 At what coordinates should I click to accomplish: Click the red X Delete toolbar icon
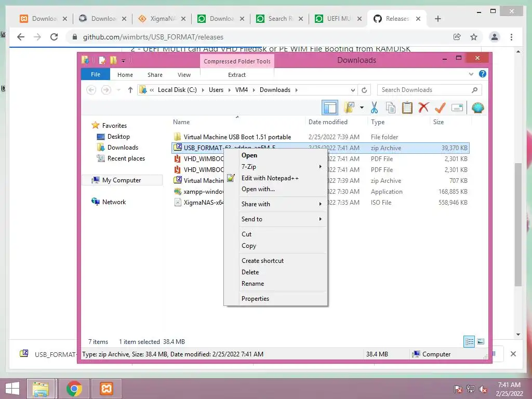click(x=423, y=108)
